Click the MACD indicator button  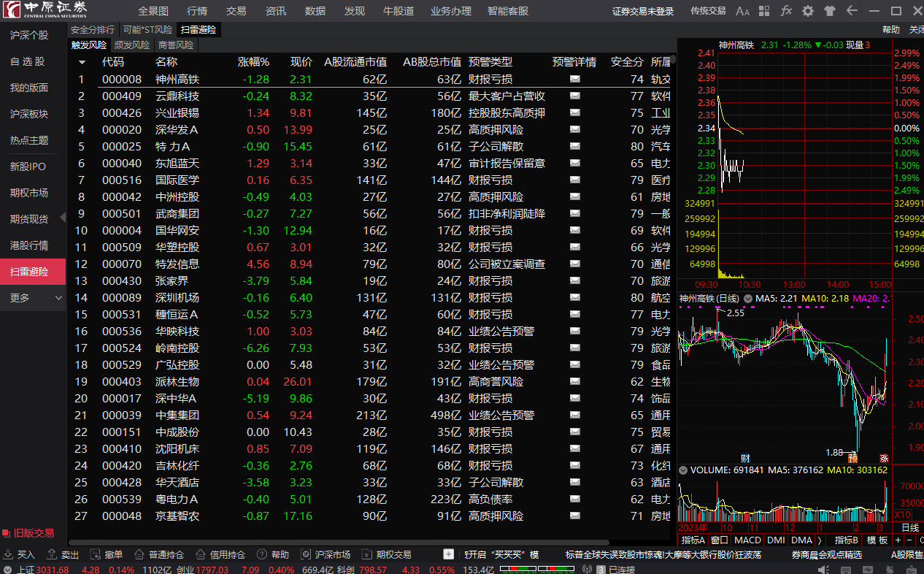[747, 540]
